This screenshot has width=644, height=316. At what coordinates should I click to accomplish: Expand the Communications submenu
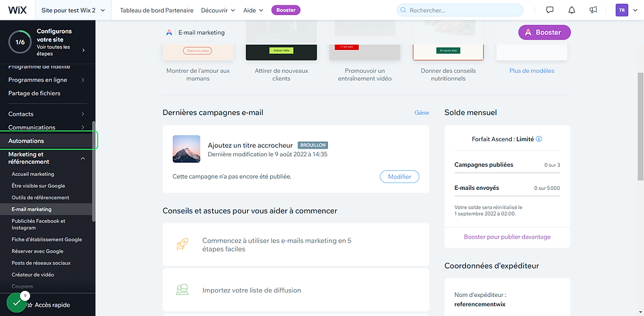coord(83,127)
